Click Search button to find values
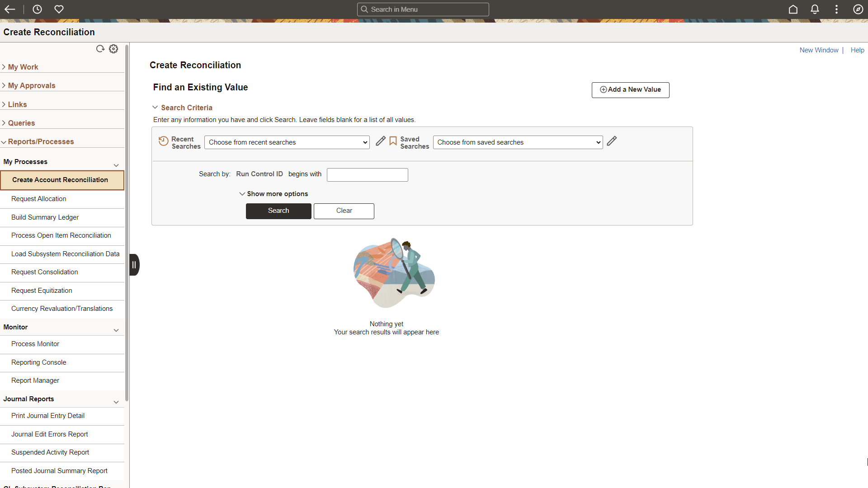Screen dimensions: 868x488 coord(278,211)
